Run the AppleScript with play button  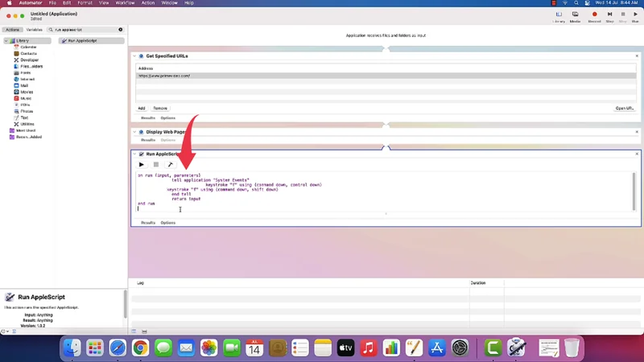142,165
